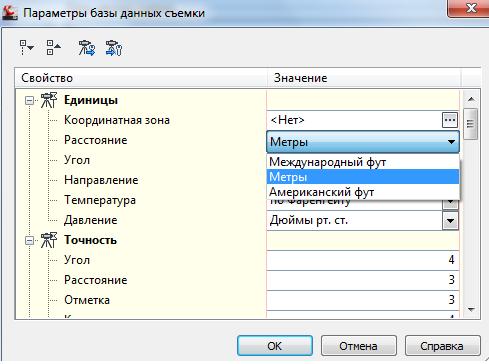This screenshot has width=489, height=364.
Task: Click the survey icon beside Единицы
Action: (x=49, y=100)
